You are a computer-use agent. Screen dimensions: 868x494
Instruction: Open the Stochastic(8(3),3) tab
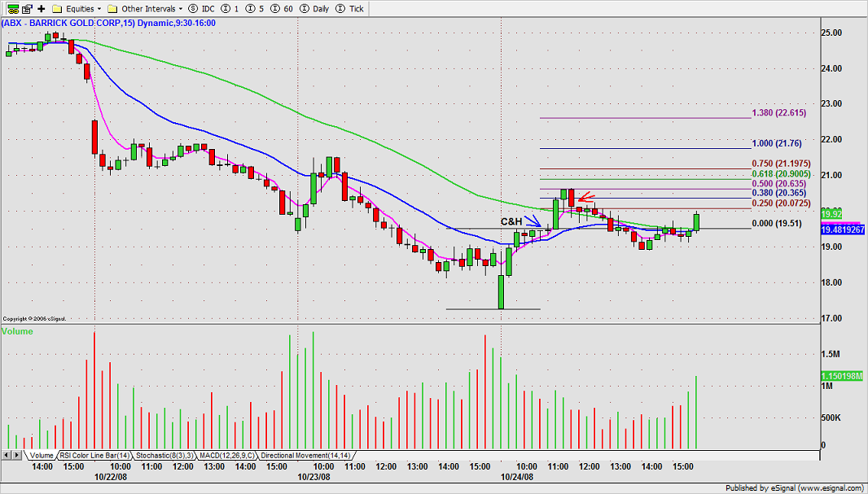(x=164, y=455)
